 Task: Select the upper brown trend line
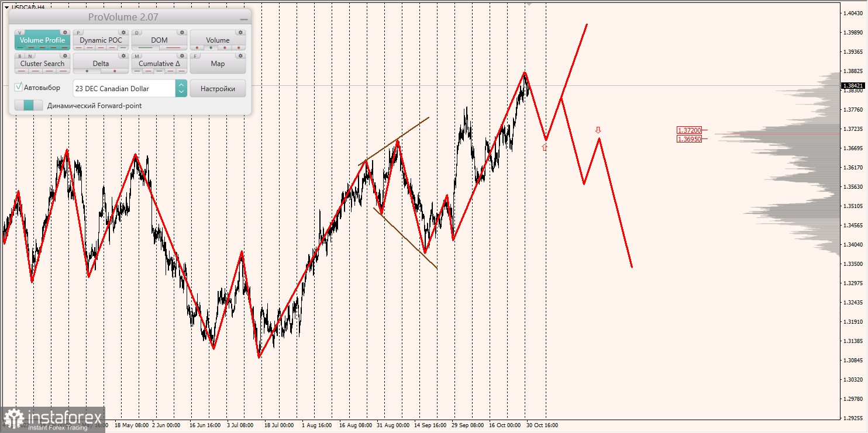click(x=394, y=141)
